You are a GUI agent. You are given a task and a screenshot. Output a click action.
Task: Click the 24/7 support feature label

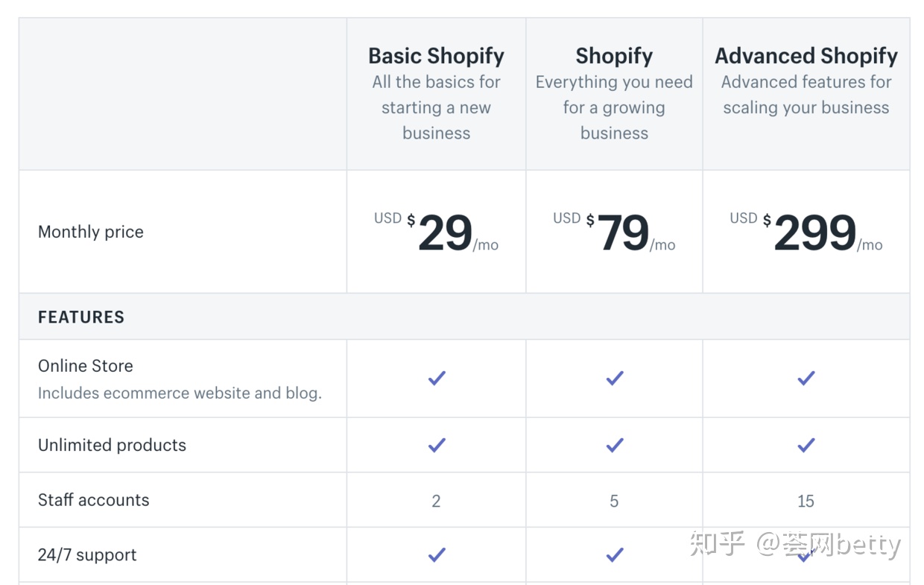click(x=87, y=554)
